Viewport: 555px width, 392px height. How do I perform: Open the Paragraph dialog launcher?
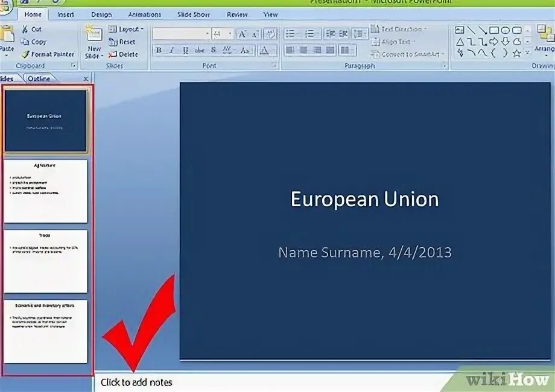point(444,65)
